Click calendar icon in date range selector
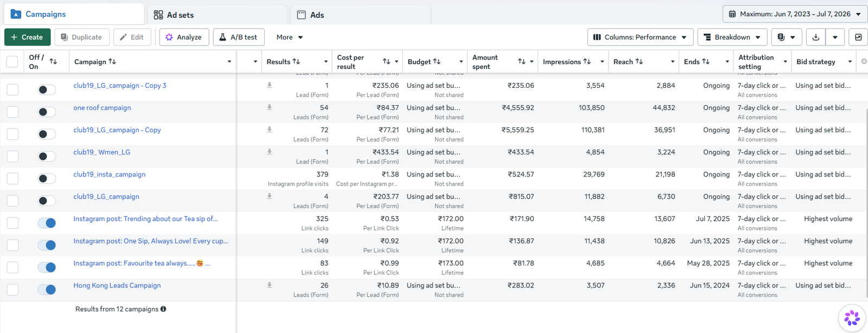Viewport: 868px width, 333px height. [x=732, y=14]
